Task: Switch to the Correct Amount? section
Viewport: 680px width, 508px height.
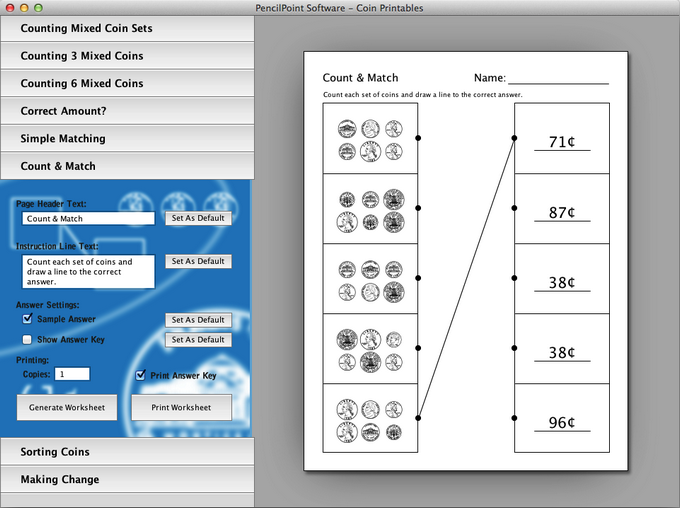Action: 128,111
